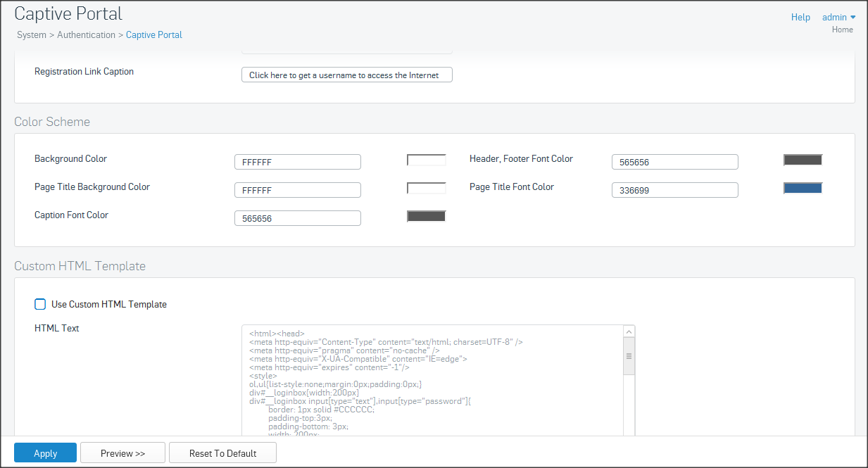
Task: Pick the Header, Footer Font Color swatch
Action: [x=803, y=160]
